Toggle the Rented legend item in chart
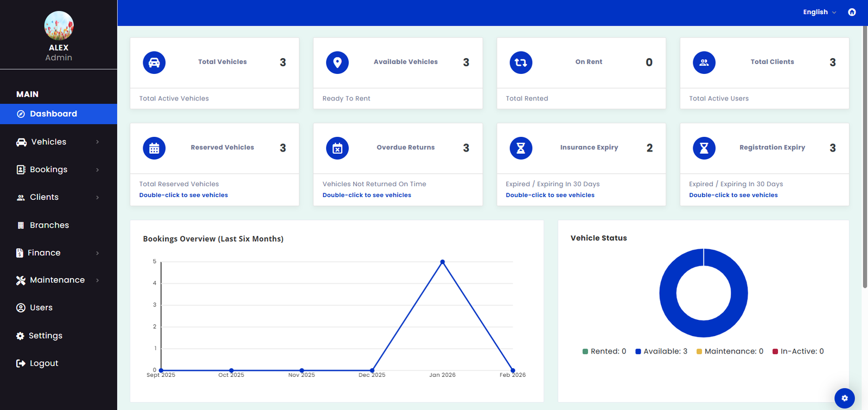The height and width of the screenshot is (410, 868). (604, 351)
